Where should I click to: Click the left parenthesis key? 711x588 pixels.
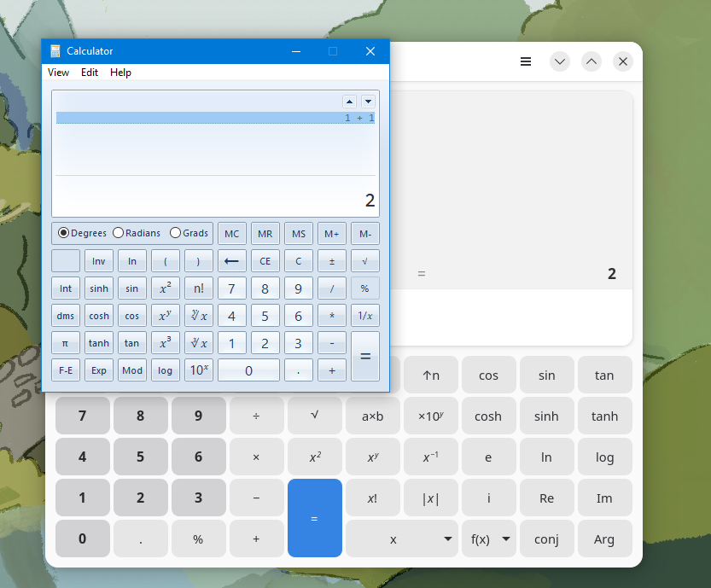tap(166, 261)
